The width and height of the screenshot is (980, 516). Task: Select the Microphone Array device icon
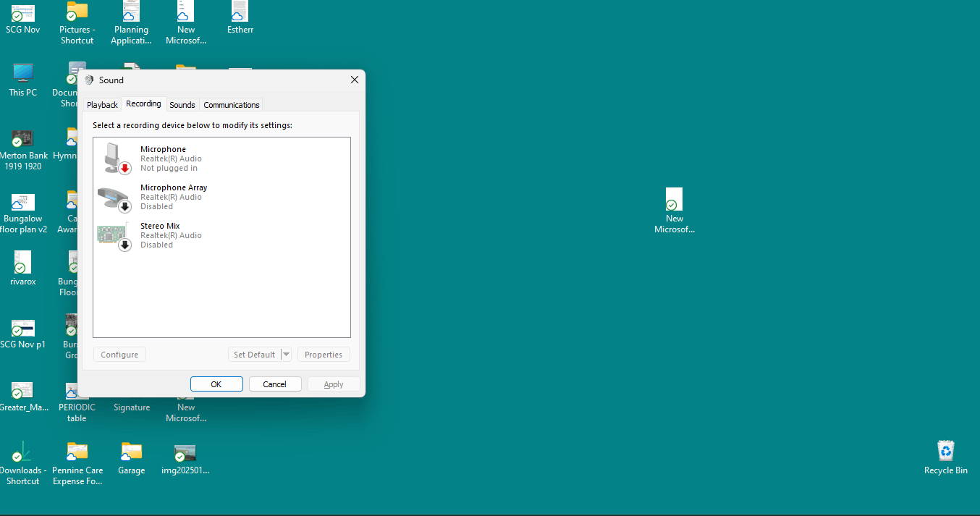[114, 197]
